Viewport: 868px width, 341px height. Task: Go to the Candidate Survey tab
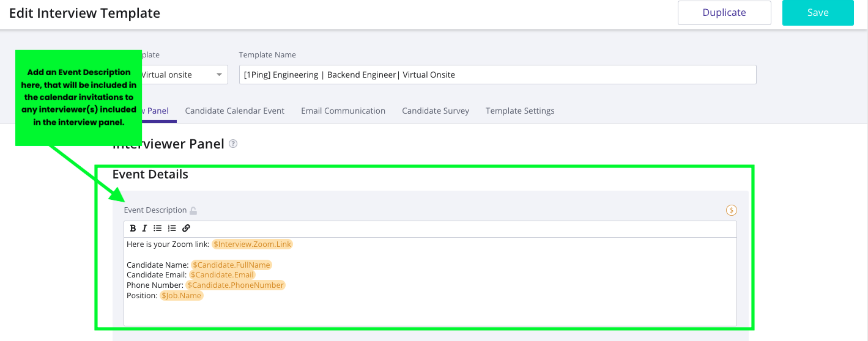435,111
